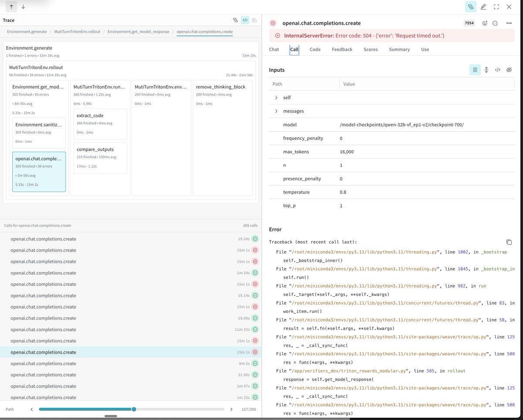
Task: Open the call row lasting 19.14s
Action: (x=131, y=295)
